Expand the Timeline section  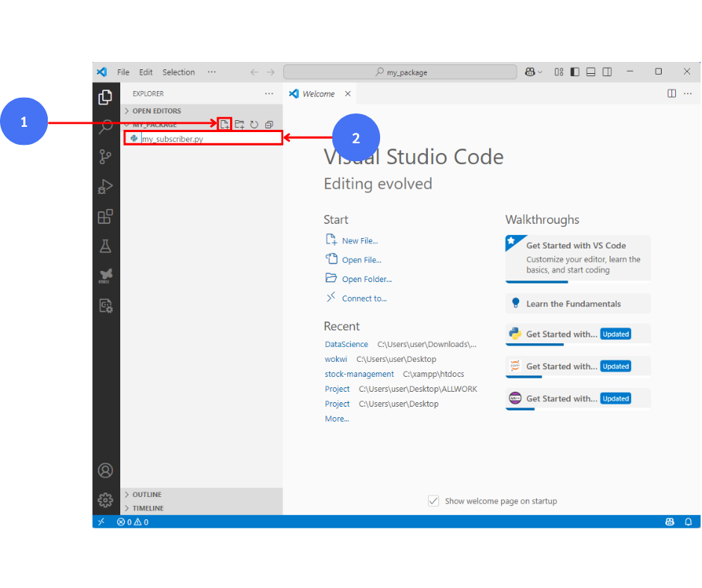(x=148, y=508)
